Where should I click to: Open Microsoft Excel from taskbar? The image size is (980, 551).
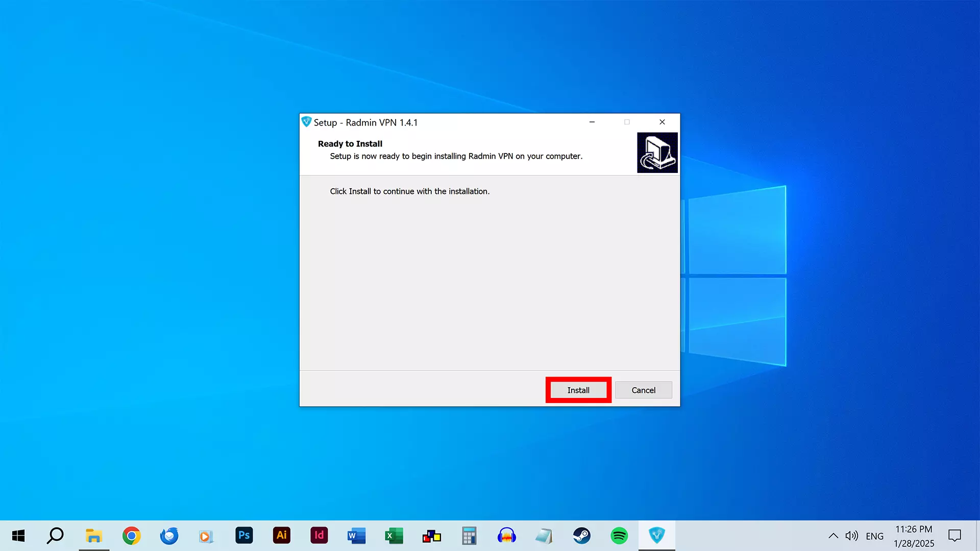pyautogui.click(x=394, y=536)
